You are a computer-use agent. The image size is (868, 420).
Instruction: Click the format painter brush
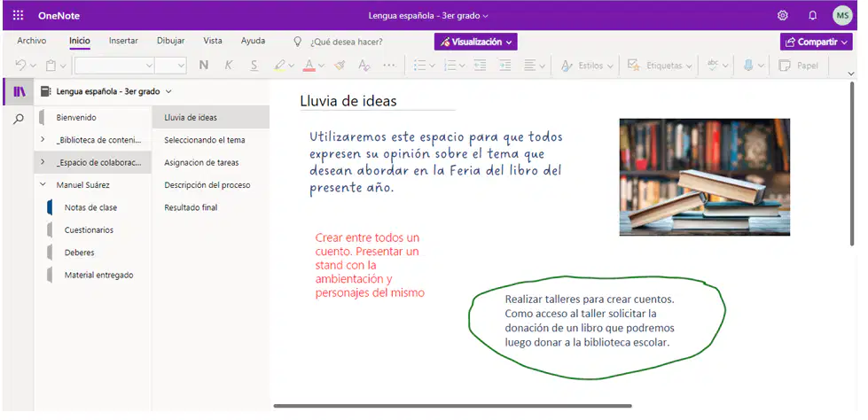340,66
